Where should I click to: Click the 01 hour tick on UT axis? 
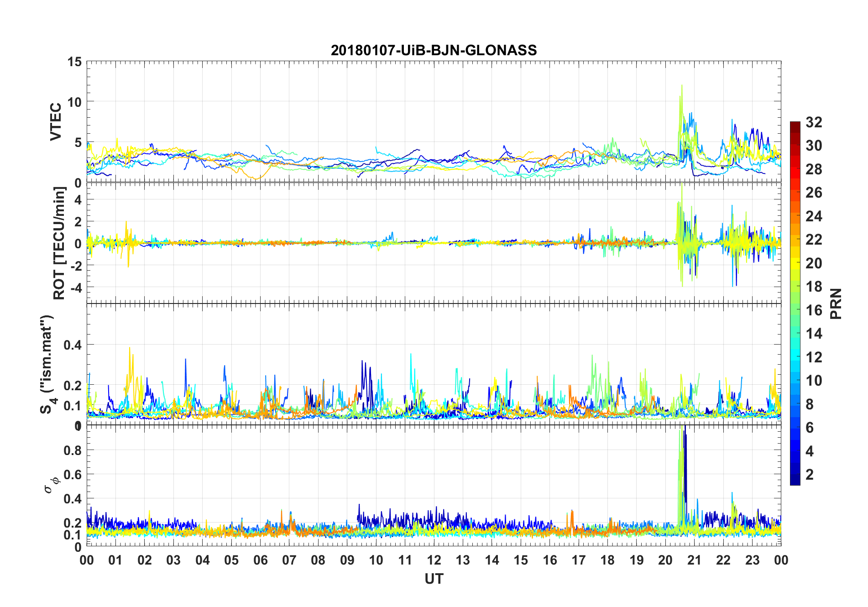click(115, 560)
